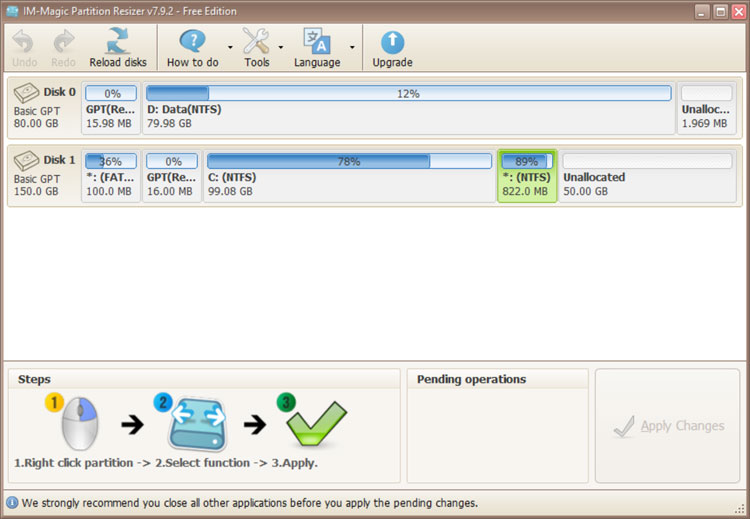
Task: Select the C: (NTFS) partition
Action: click(x=349, y=176)
